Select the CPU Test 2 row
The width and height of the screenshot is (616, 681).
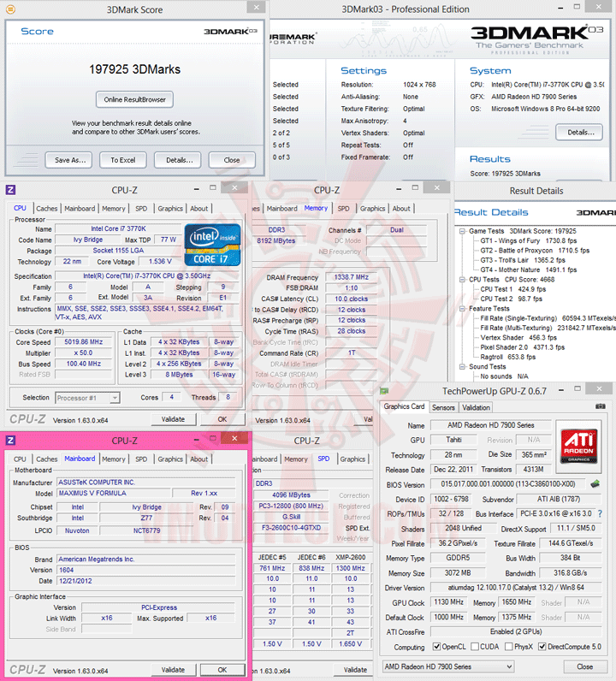click(511, 299)
